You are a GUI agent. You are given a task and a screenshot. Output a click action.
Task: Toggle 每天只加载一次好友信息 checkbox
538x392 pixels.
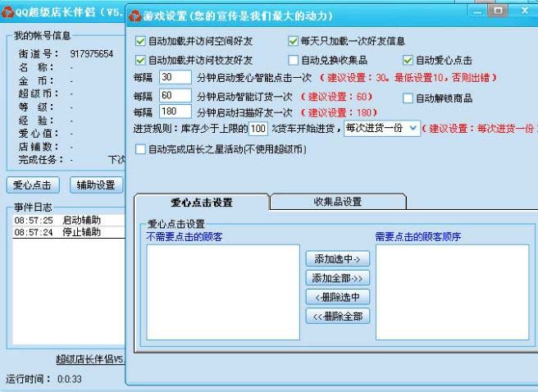click(293, 41)
